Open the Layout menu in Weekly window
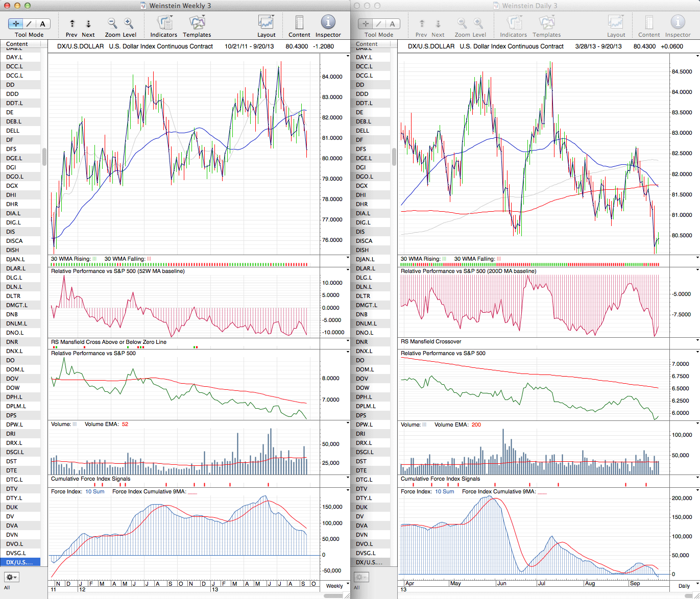The image size is (700, 599). pyautogui.click(x=266, y=23)
